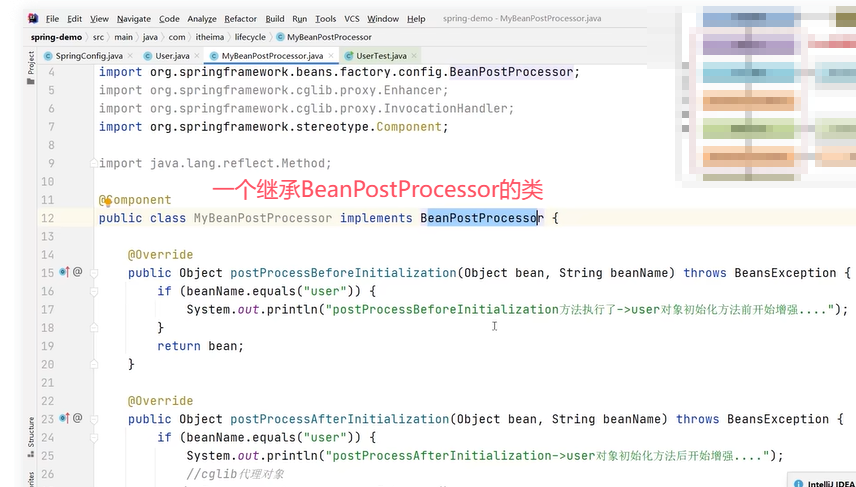856x487 pixels.
Task: Click the IntelliJ IDEA logo icon
Action: click(x=34, y=19)
